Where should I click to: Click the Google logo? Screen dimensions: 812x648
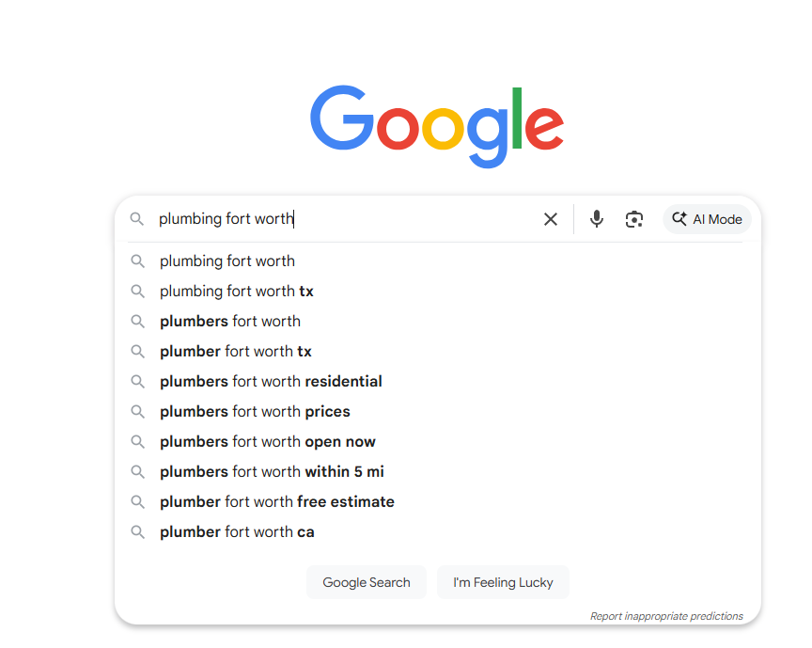click(x=436, y=125)
